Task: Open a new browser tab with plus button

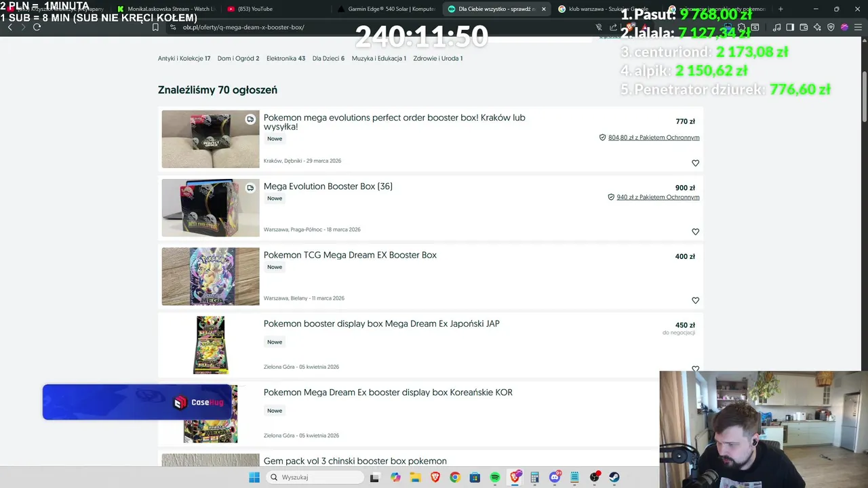Action: click(x=781, y=9)
